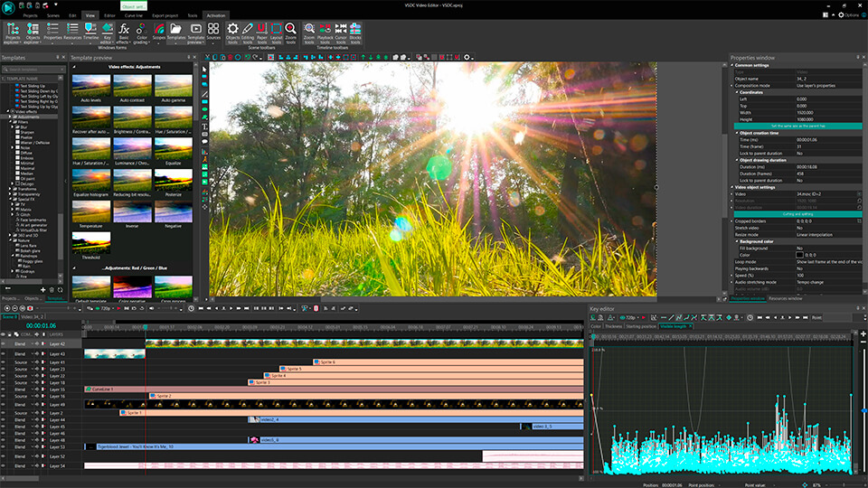This screenshot has height=488, width=868.
Task: Open the Objects explorer ribbon icon
Action: (x=33, y=33)
